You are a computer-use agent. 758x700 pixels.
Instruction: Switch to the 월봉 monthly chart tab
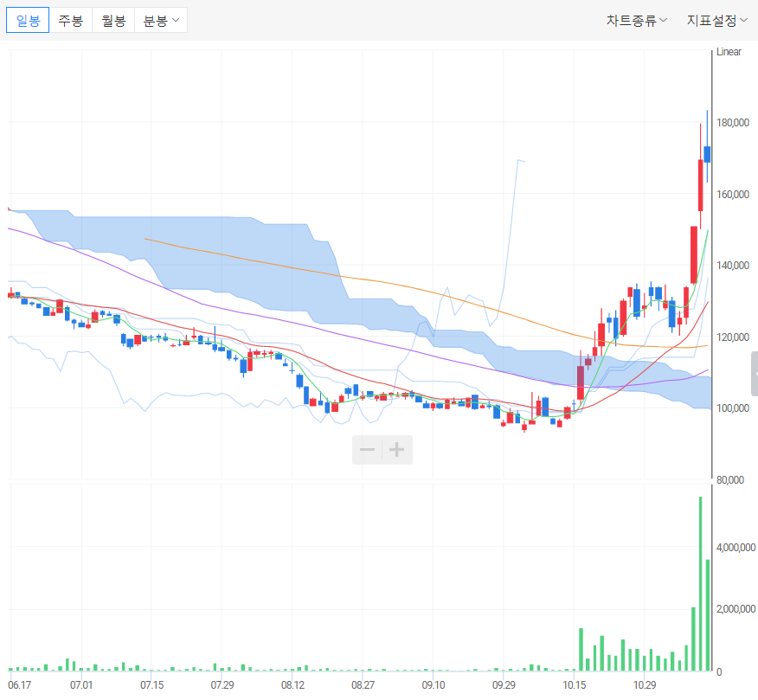(113, 20)
